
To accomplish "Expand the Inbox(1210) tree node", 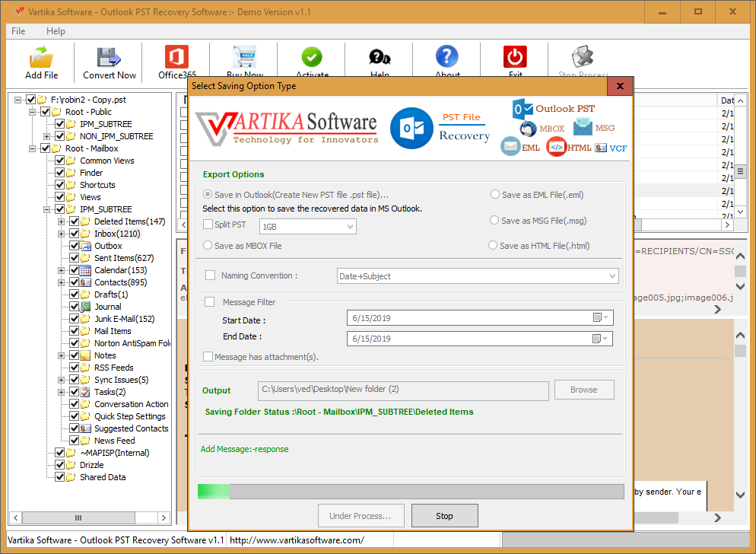I will pyautogui.click(x=62, y=234).
